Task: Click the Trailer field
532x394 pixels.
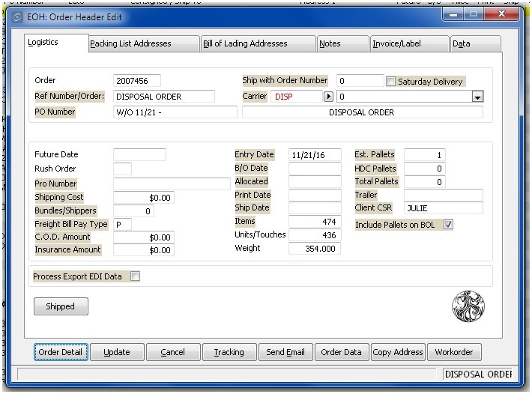Action: pos(444,196)
